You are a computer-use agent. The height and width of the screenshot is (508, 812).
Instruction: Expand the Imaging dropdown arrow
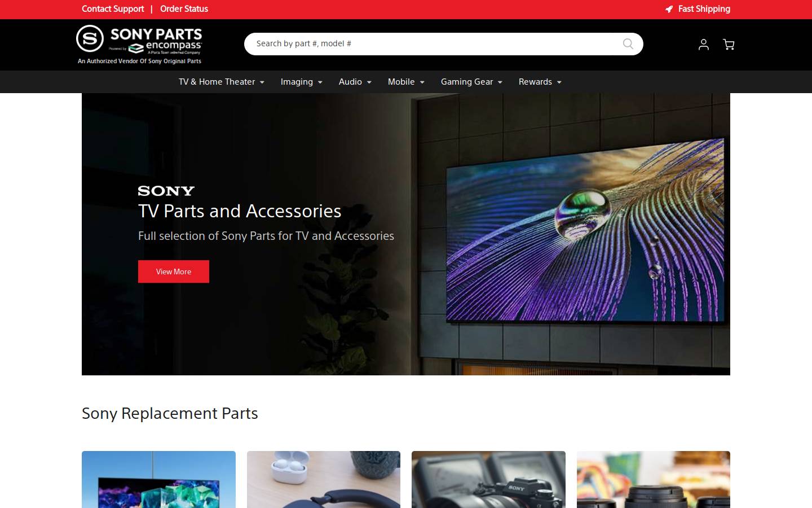tap(320, 82)
